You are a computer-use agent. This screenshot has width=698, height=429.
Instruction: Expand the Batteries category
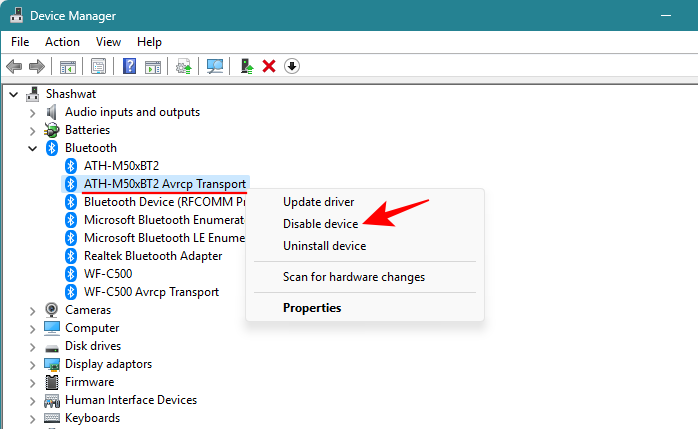tap(32, 131)
